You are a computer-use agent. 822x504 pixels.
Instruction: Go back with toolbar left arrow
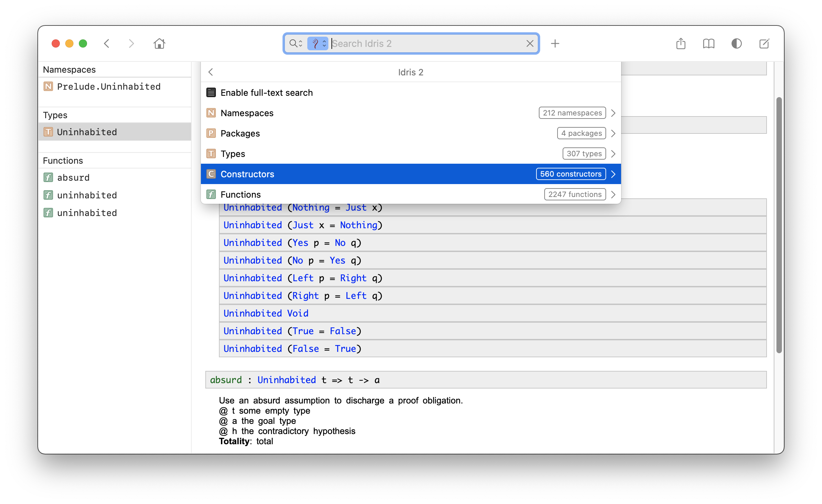click(107, 43)
